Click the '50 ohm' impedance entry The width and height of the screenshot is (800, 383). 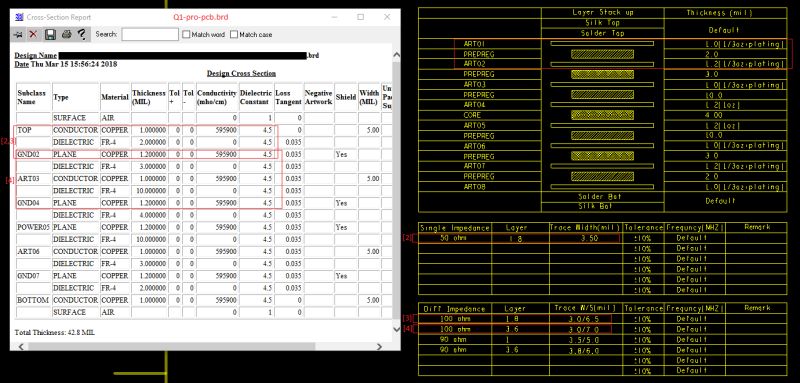[453, 238]
